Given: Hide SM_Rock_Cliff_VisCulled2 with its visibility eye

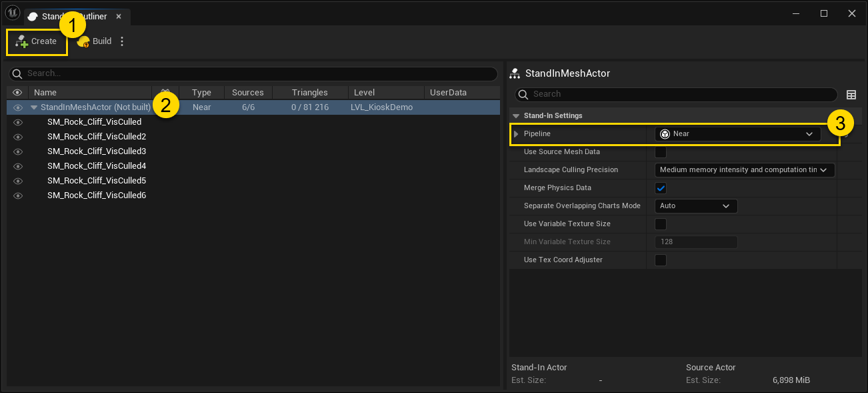Looking at the screenshot, I should coord(17,136).
